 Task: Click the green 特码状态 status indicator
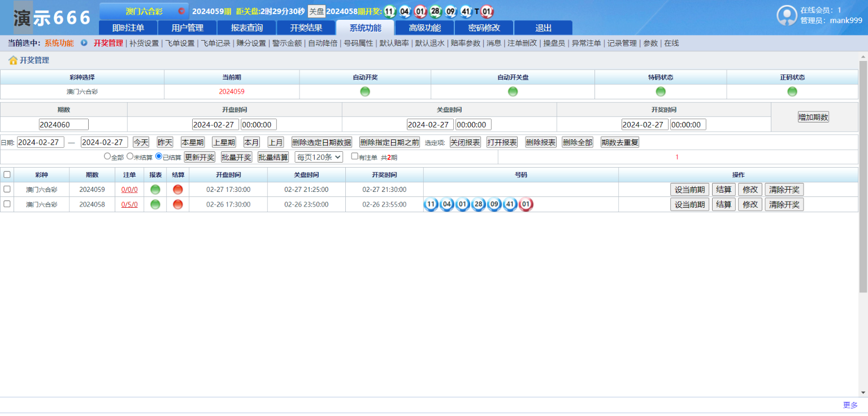tap(661, 91)
